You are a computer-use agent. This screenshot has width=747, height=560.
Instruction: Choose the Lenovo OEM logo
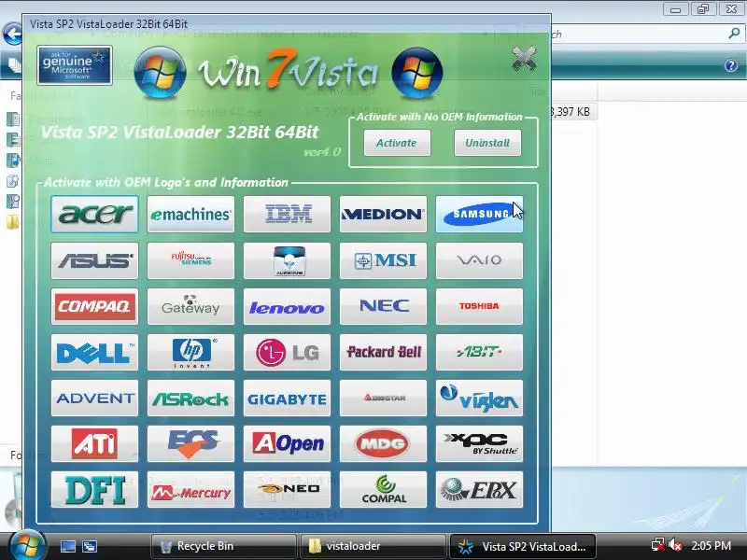287,306
